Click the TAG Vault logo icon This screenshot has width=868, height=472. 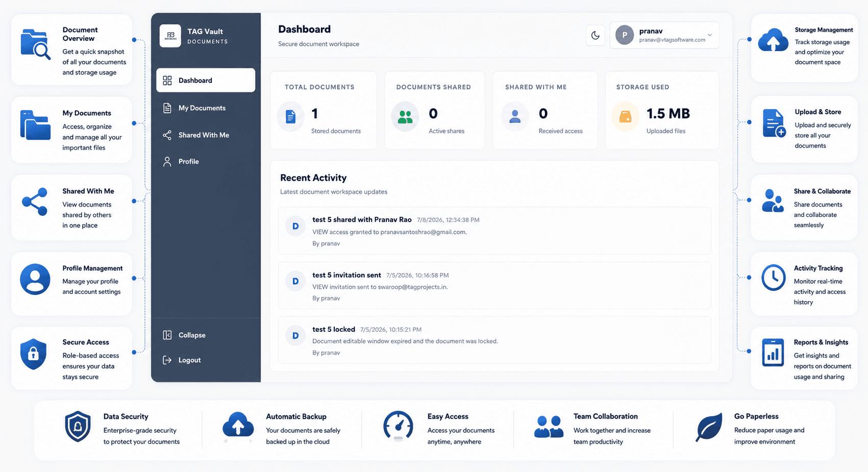pyautogui.click(x=170, y=36)
